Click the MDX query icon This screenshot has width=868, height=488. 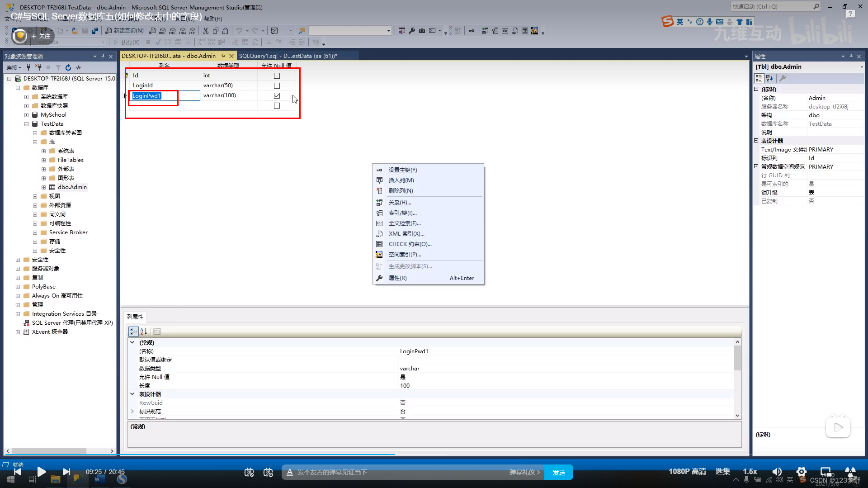tap(162, 31)
